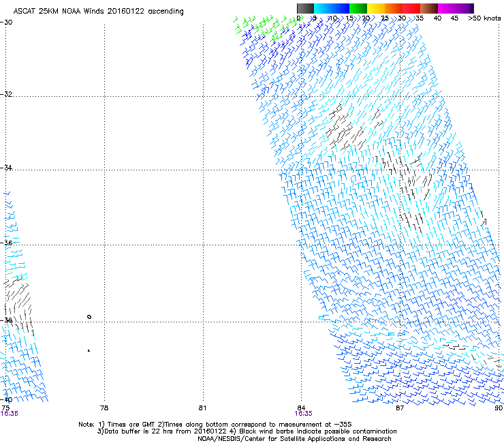
Task: Click the title 'ASCAT 25KM NOAA Winds 20160122 ascending'
Action: click(x=98, y=12)
